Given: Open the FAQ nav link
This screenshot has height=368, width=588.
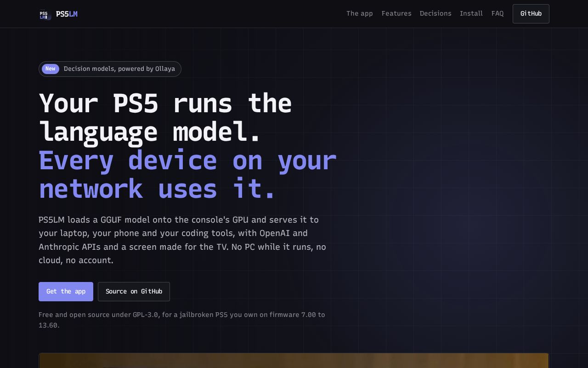Looking at the screenshot, I should [498, 14].
